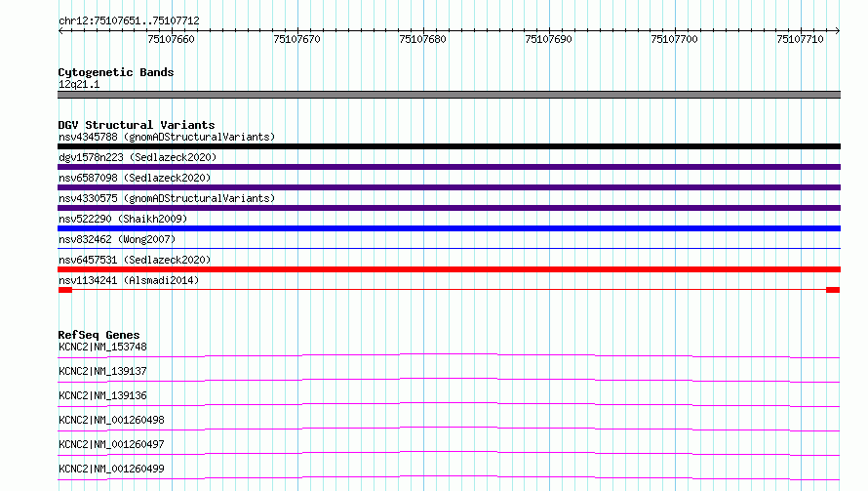Screen dimensions: 868x491
Task: Click the nsv4345788 (gnomADStructuralVariants) label
Action: click(167, 137)
